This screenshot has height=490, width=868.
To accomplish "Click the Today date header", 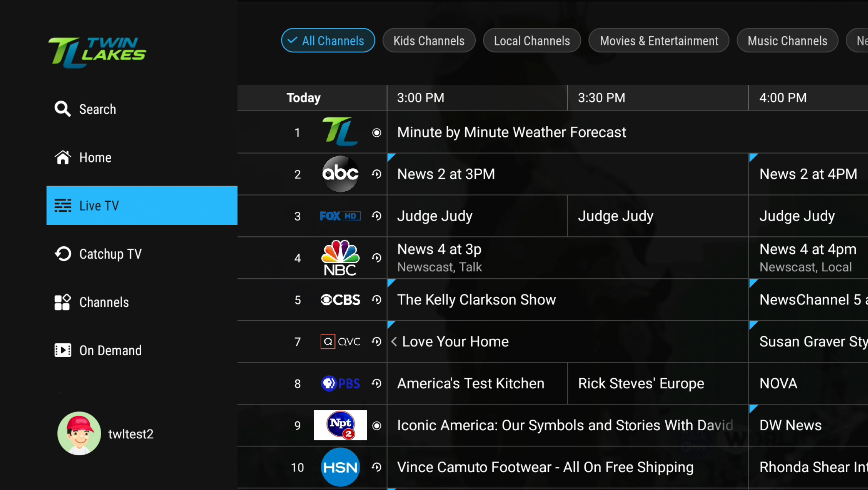I will click(x=303, y=98).
